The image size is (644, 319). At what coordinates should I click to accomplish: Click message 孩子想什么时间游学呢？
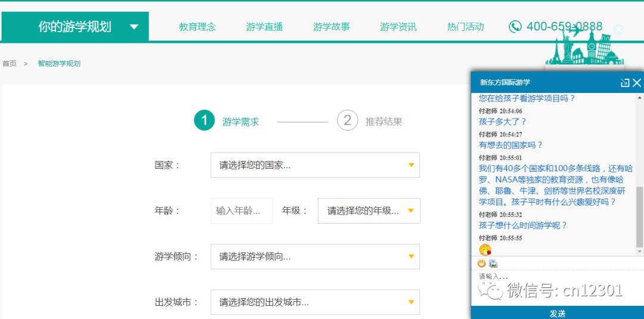[x=523, y=225]
